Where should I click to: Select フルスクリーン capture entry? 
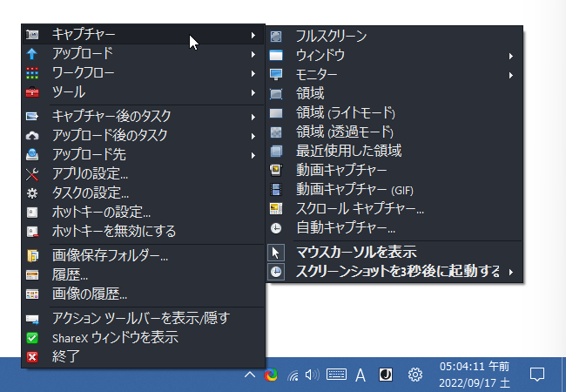click(394, 36)
